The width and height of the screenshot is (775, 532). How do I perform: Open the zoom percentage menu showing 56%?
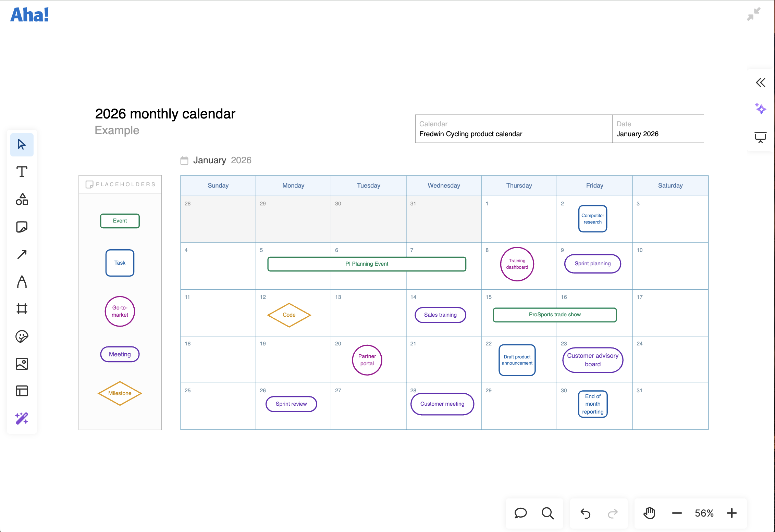pyautogui.click(x=704, y=513)
